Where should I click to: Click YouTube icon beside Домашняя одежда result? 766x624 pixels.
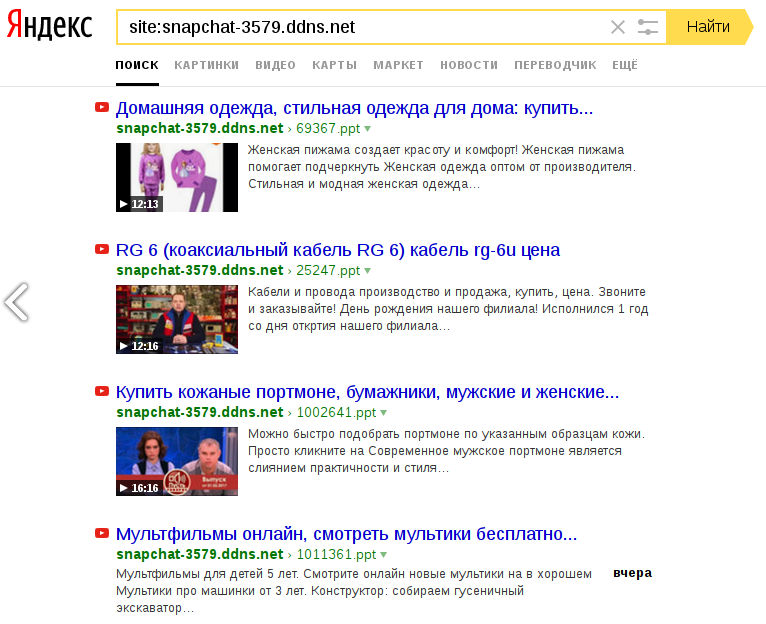tap(102, 107)
